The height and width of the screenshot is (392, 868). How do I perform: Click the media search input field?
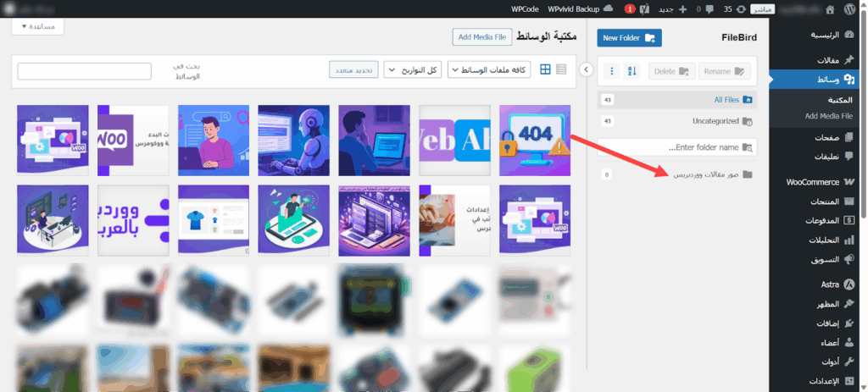click(84, 71)
